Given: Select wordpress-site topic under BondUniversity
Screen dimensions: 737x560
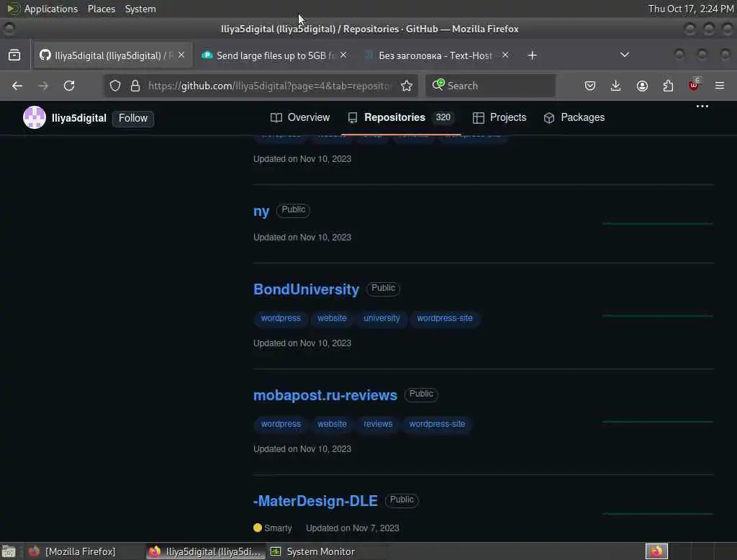Looking at the screenshot, I should pyautogui.click(x=445, y=318).
